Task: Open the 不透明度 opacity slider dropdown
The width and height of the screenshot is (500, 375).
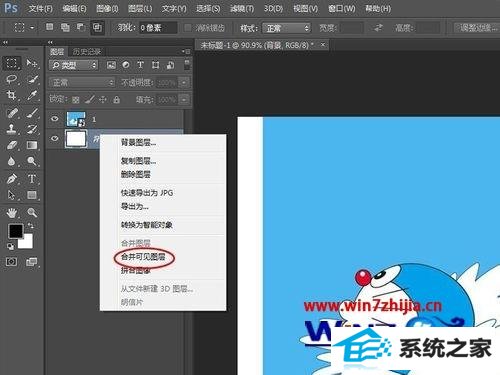Action: (184, 82)
